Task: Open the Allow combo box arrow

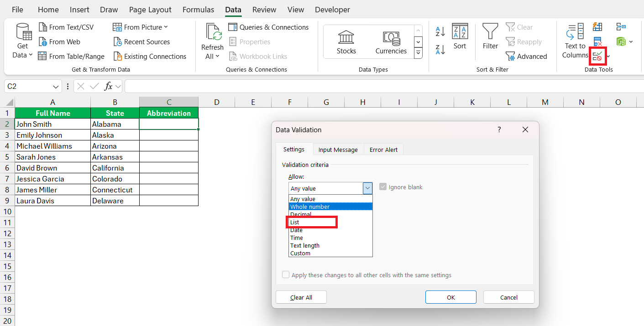Action: [368, 188]
